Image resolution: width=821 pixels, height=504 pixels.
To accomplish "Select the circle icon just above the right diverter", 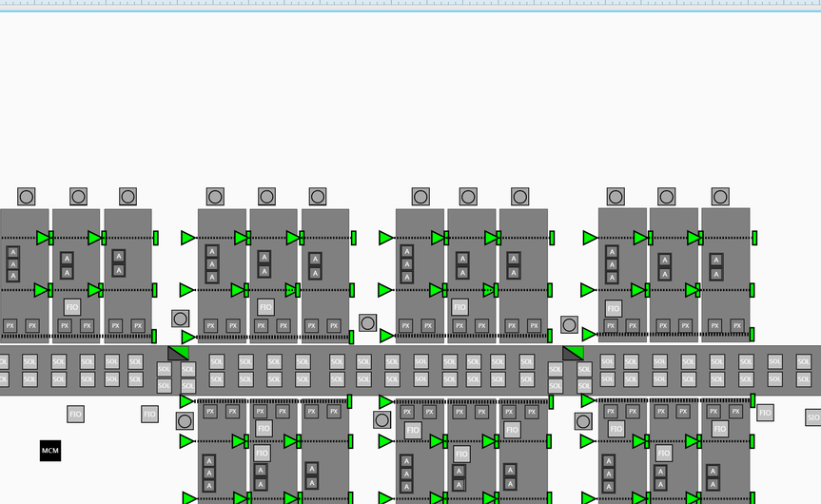I will tap(569, 325).
